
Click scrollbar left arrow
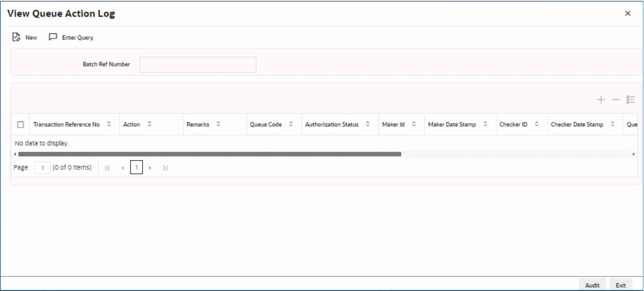tap(15, 154)
